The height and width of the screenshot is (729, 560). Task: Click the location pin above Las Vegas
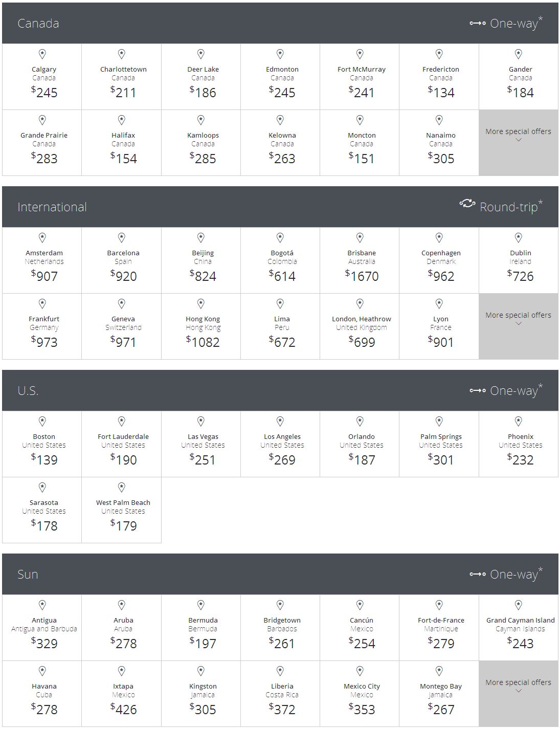[201, 421]
